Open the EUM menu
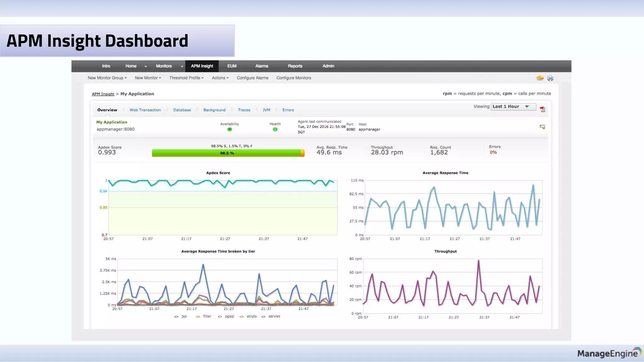The height and width of the screenshot is (362, 644). tap(232, 66)
